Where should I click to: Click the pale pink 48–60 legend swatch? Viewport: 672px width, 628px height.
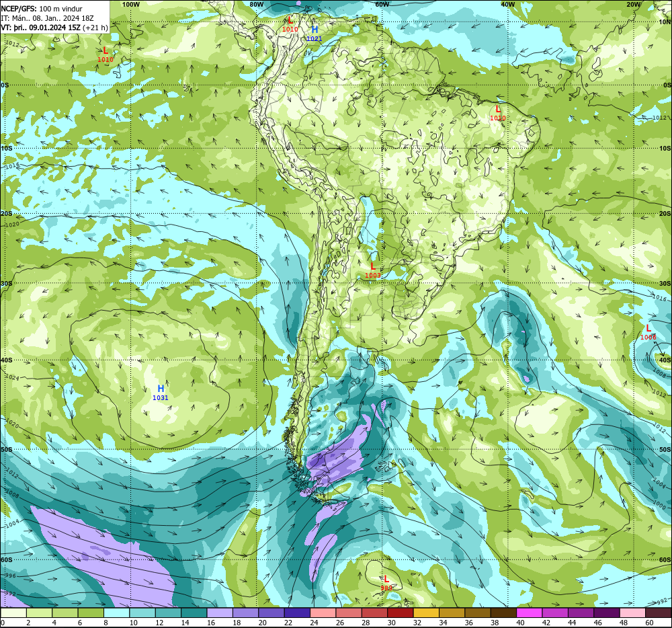click(632, 613)
